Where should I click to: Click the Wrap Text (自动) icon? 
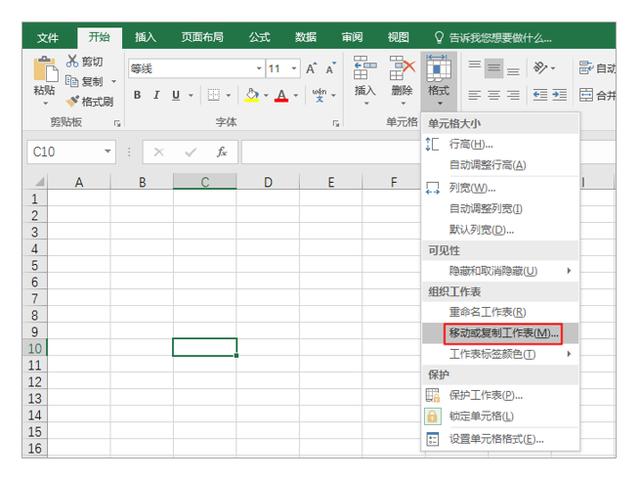coord(586,68)
